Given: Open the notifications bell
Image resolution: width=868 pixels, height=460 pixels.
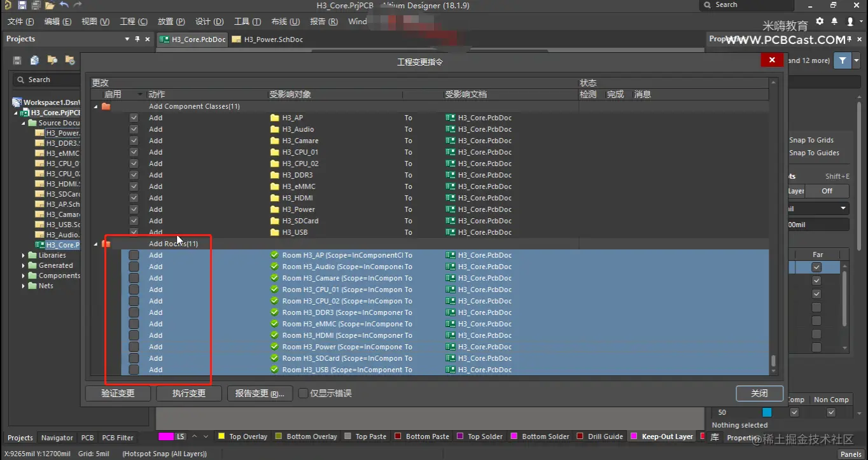Looking at the screenshot, I should coord(834,21).
